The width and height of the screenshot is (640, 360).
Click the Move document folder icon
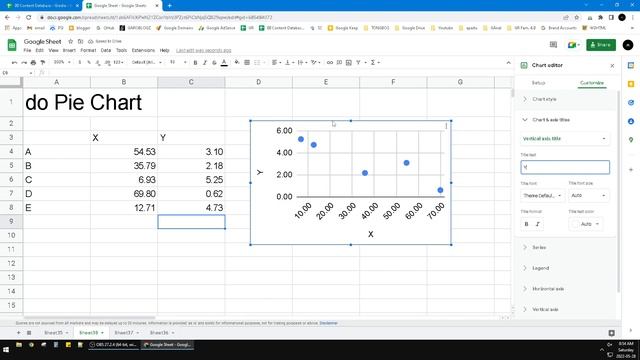(80, 41)
